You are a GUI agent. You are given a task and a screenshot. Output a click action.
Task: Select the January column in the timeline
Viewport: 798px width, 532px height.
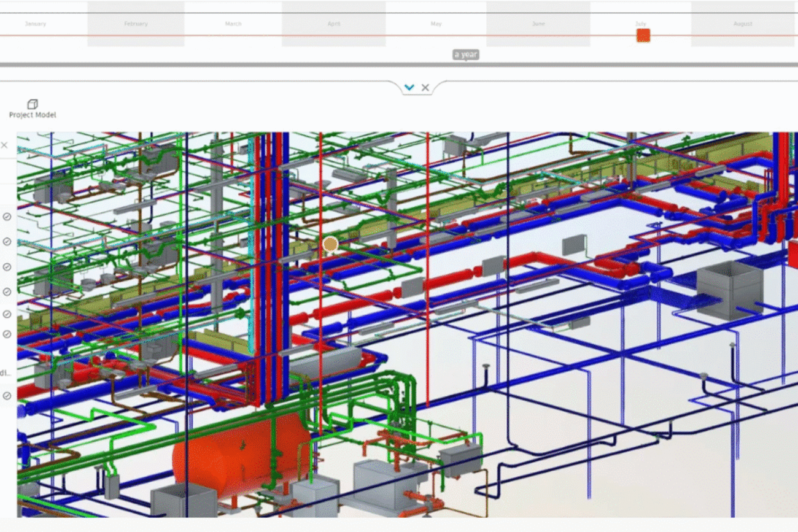point(35,24)
